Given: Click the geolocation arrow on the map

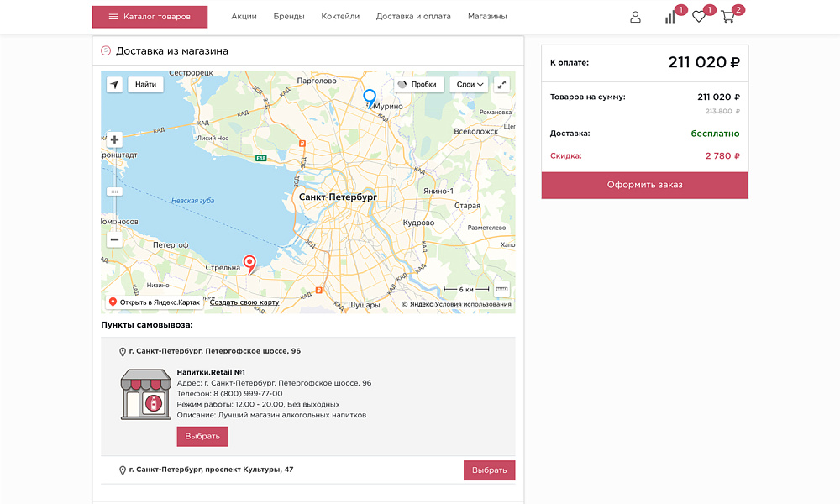Looking at the screenshot, I should click(x=114, y=84).
